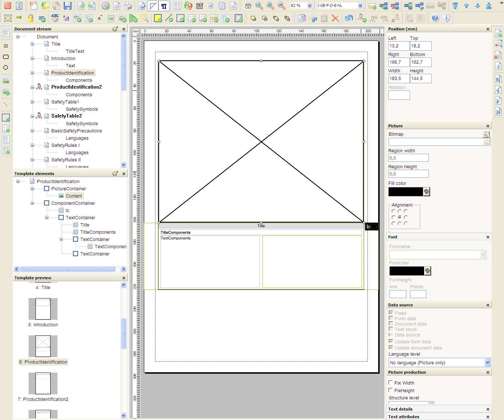Click the printer icon in toolbar
Image resolution: width=504 pixels, height=420 pixels.
click(128, 6)
